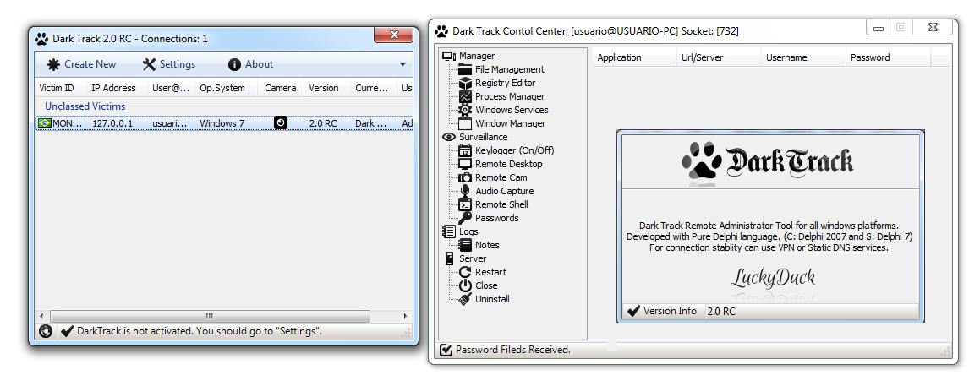Click the Logs list icon
980x386 pixels.
tap(449, 231)
